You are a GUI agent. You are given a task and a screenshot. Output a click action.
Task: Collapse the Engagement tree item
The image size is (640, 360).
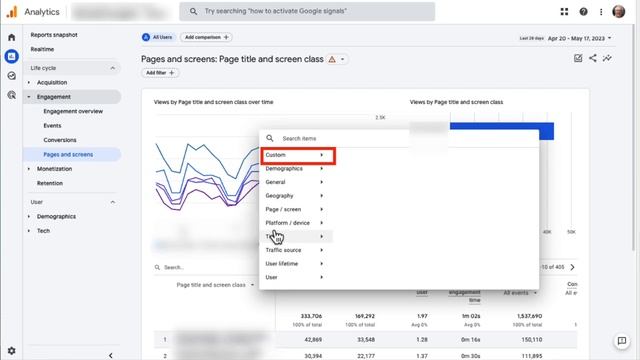coord(29,97)
